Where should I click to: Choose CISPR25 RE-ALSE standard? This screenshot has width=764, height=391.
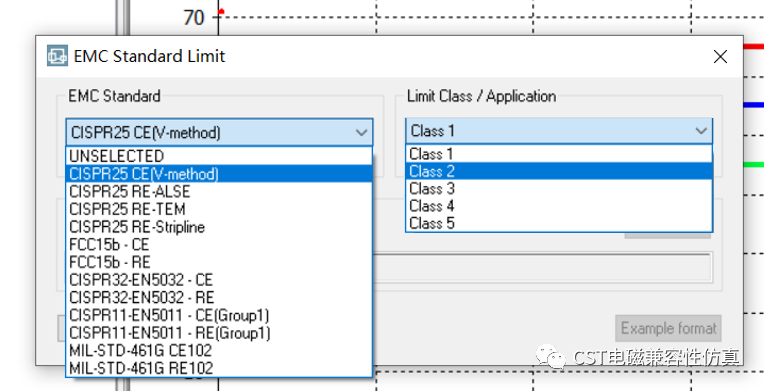pos(219,191)
